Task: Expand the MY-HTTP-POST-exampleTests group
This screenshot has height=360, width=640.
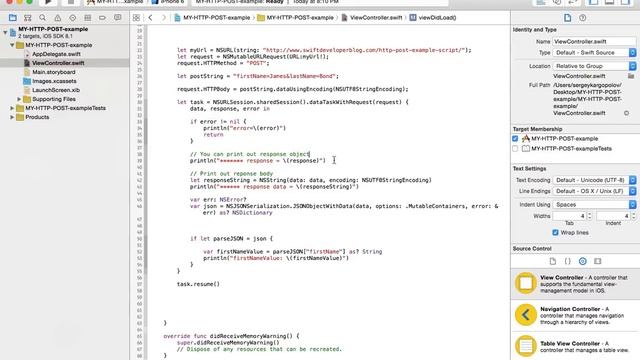Action: (12, 108)
